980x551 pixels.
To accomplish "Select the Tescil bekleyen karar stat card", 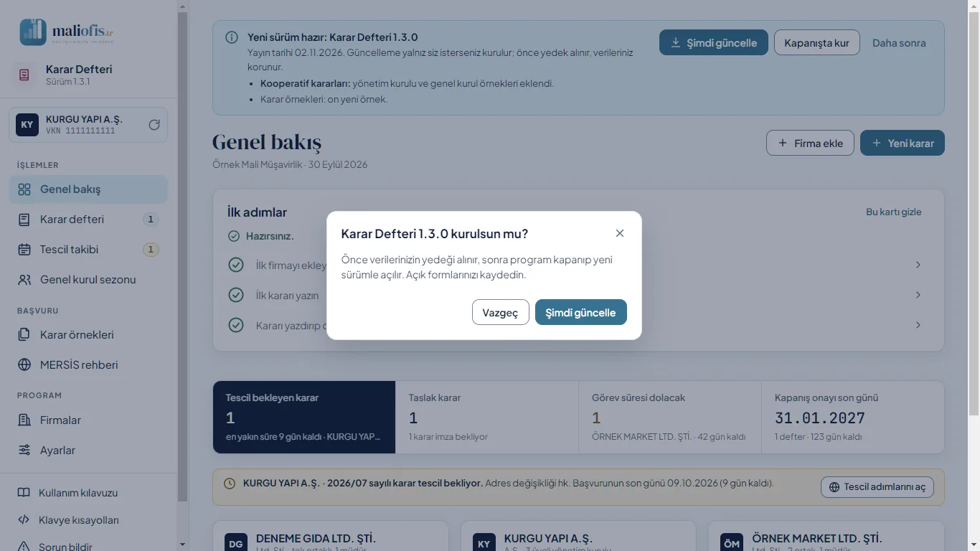I will click(304, 417).
